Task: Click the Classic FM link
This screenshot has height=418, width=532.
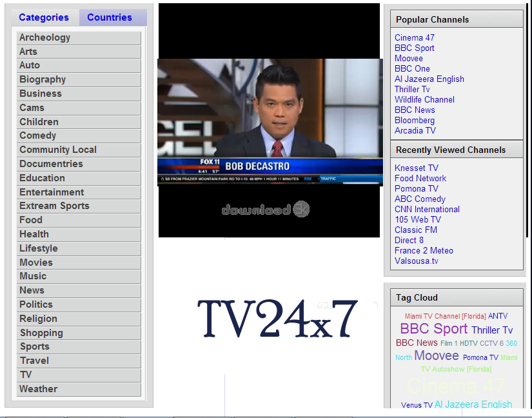Action: (416, 230)
